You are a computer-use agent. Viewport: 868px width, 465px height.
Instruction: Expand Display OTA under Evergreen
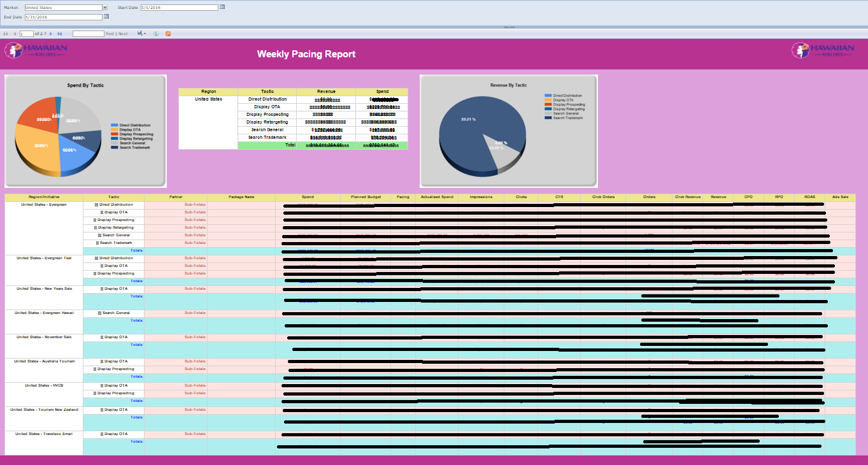click(102, 213)
